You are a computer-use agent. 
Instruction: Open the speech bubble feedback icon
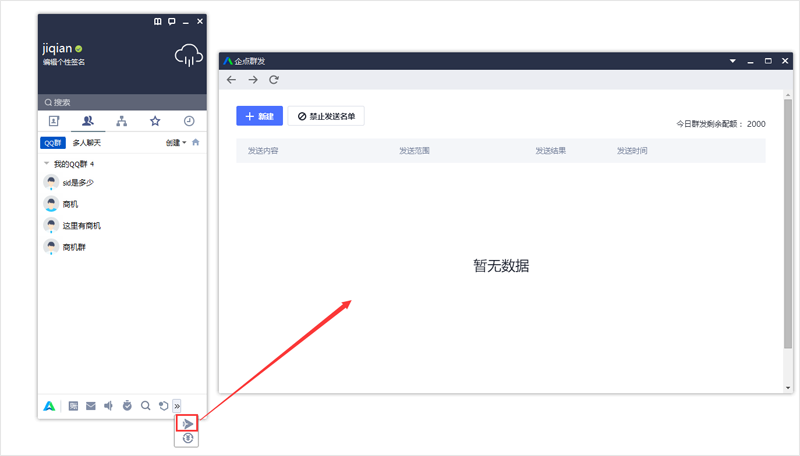172,21
